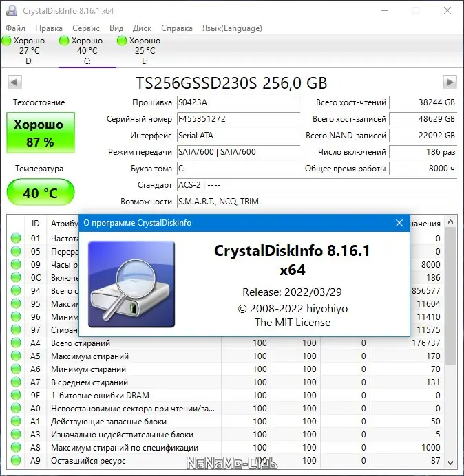464x476 pixels.
Task: Open the Вид menu
Action: click(x=116, y=28)
